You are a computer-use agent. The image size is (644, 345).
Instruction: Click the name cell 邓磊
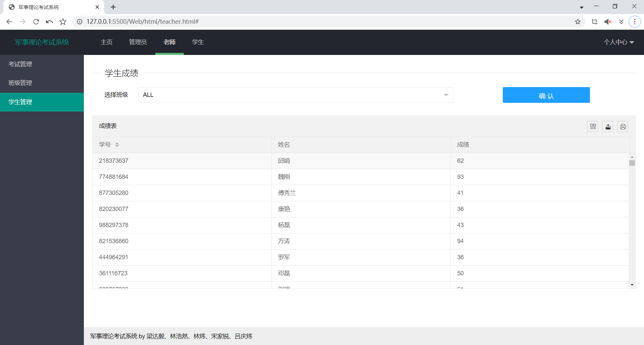[361, 273]
